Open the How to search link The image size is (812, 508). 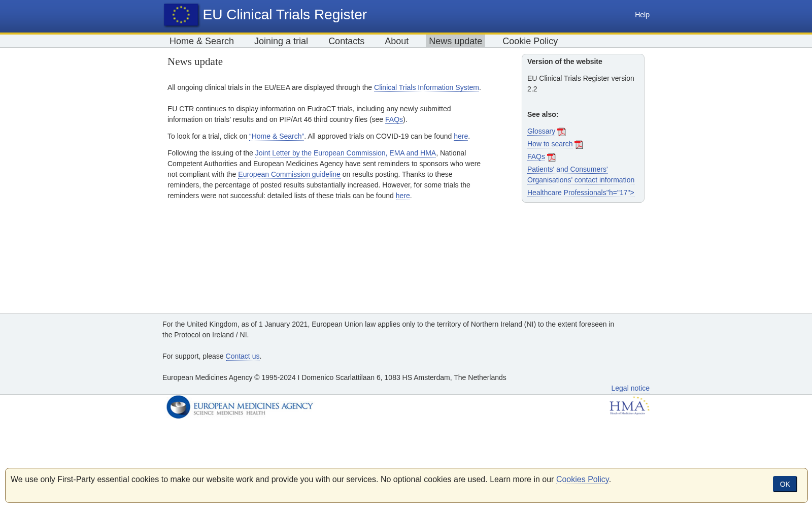tap(550, 144)
